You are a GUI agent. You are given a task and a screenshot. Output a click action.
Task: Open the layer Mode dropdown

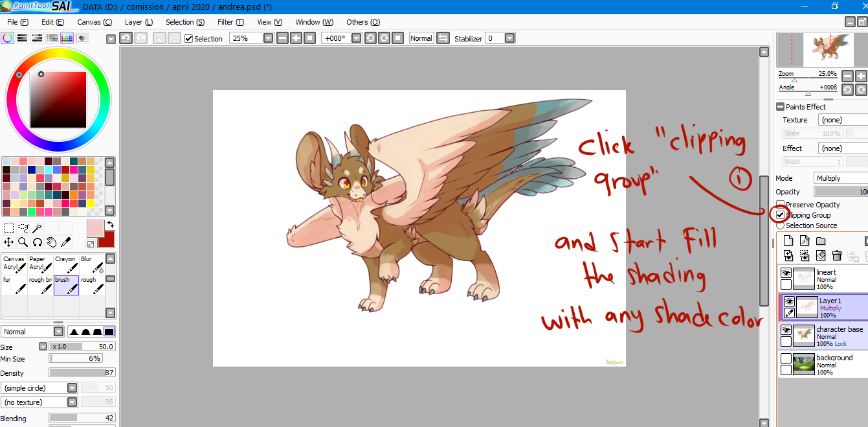(x=841, y=178)
